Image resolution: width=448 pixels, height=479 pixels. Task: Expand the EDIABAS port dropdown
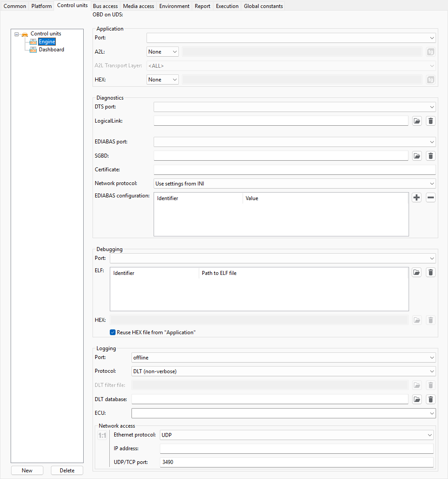coord(295,142)
